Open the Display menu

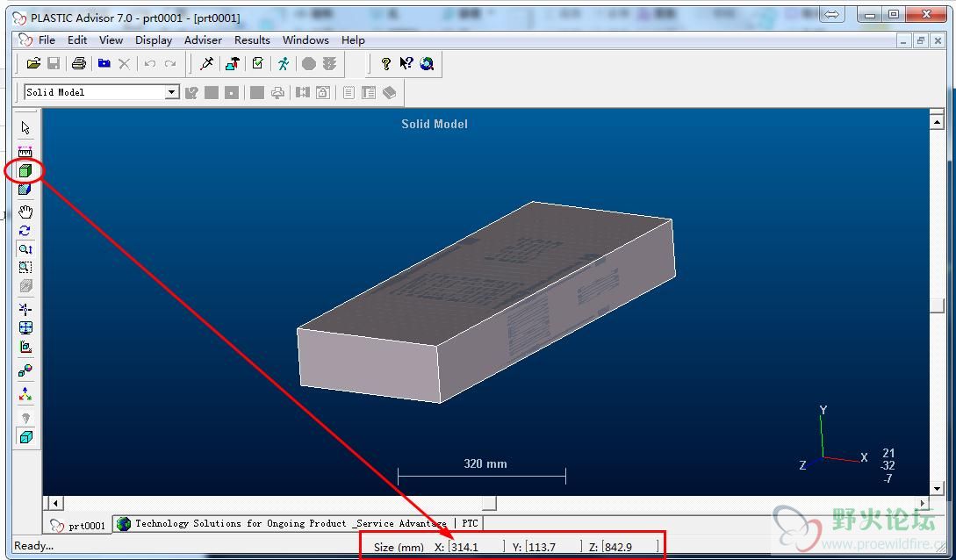154,40
